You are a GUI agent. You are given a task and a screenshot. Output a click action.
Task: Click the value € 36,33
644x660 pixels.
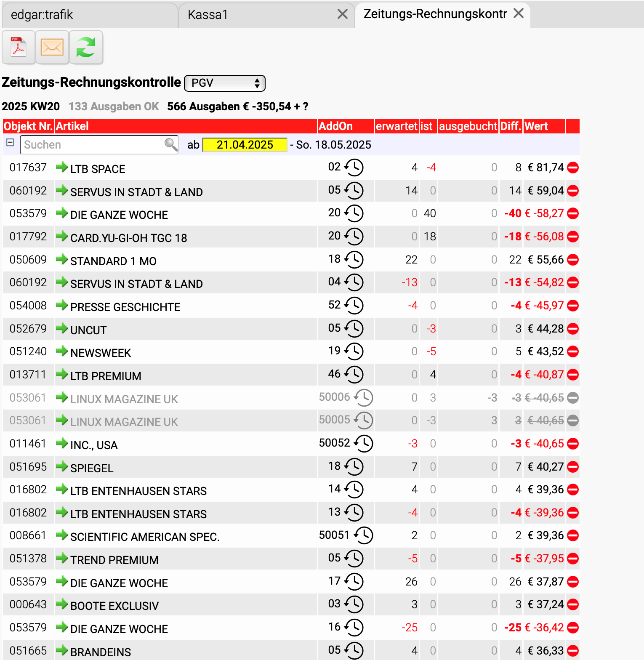(x=546, y=651)
